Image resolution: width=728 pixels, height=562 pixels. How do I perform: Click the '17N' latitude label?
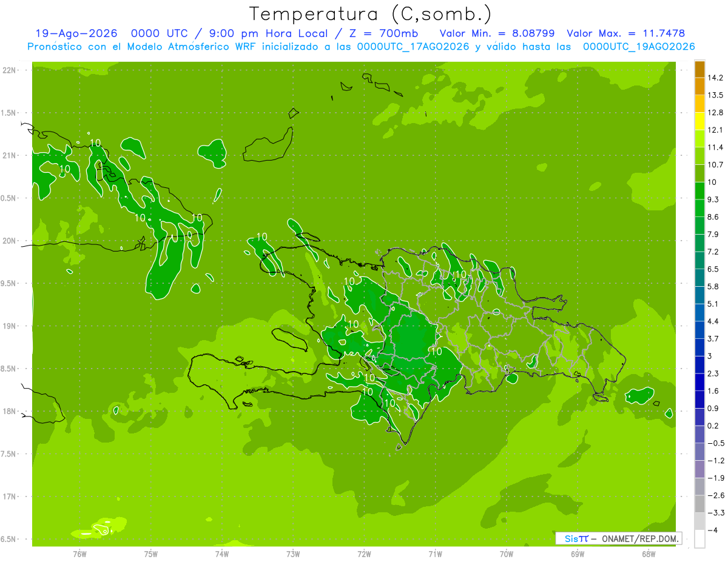coord(10,497)
